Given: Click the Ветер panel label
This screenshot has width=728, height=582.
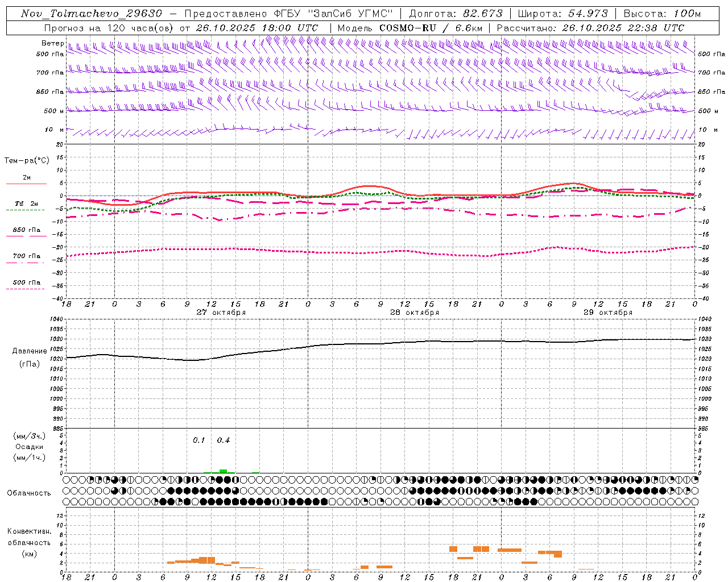Looking at the screenshot, I should coord(52,43).
